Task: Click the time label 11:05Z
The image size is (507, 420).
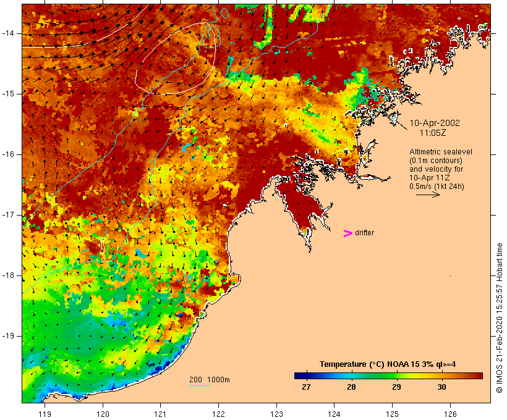Action: pos(433,133)
